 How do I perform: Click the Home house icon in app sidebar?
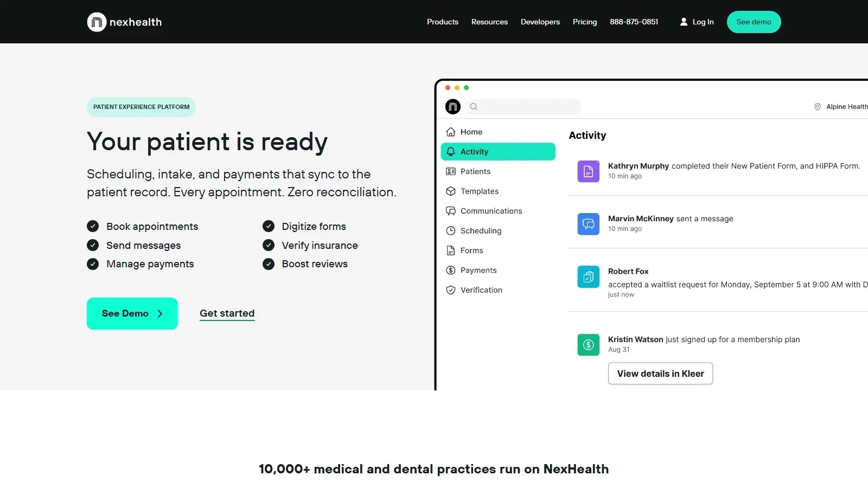[x=451, y=132]
